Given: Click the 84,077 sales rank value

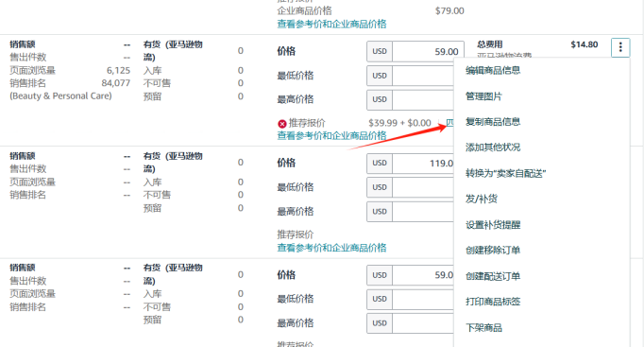Looking at the screenshot, I should click(116, 83).
